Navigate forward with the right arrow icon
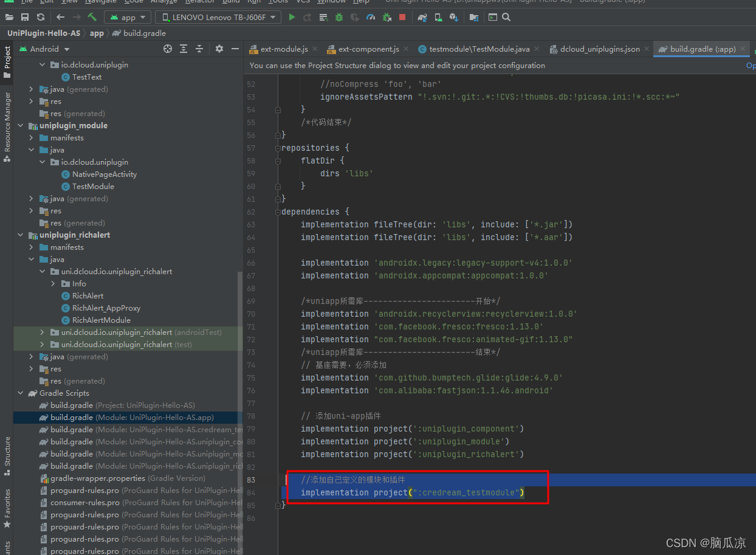The width and height of the screenshot is (756, 555). tap(77, 17)
